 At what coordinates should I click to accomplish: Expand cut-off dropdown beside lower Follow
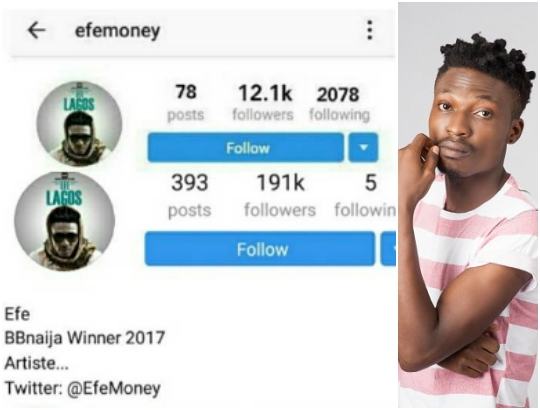[388, 249]
